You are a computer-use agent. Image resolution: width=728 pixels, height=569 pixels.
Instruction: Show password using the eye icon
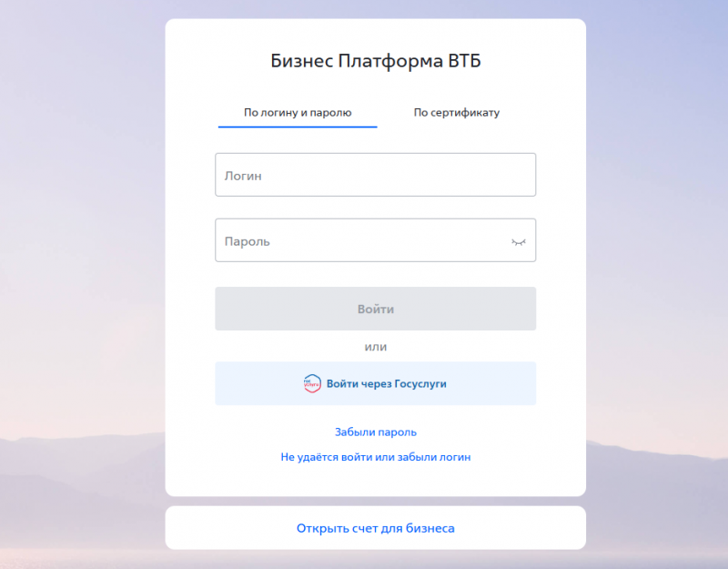click(518, 242)
